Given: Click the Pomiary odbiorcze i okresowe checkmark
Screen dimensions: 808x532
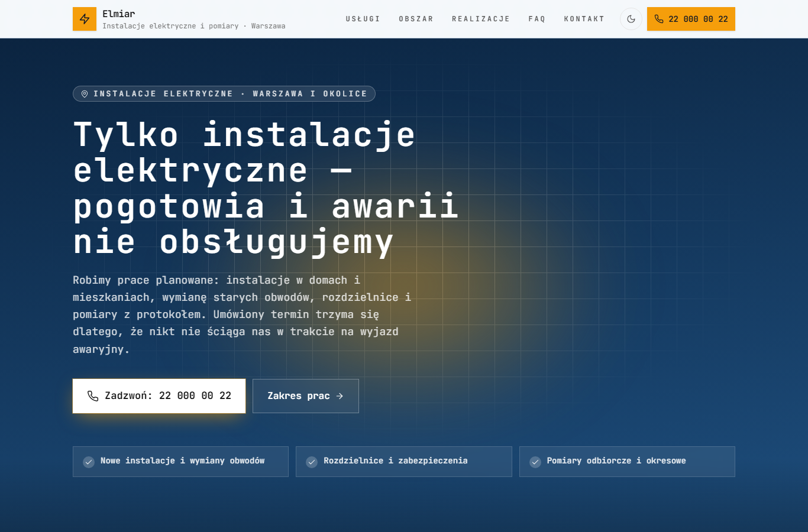Looking at the screenshot, I should tap(535, 462).
